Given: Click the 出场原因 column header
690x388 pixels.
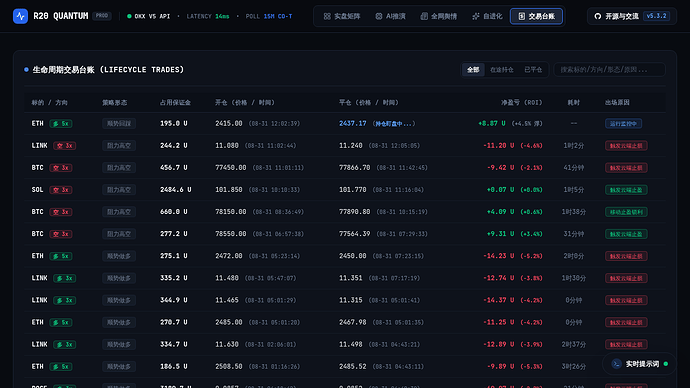Looking at the screenshot, I should 617,102.
